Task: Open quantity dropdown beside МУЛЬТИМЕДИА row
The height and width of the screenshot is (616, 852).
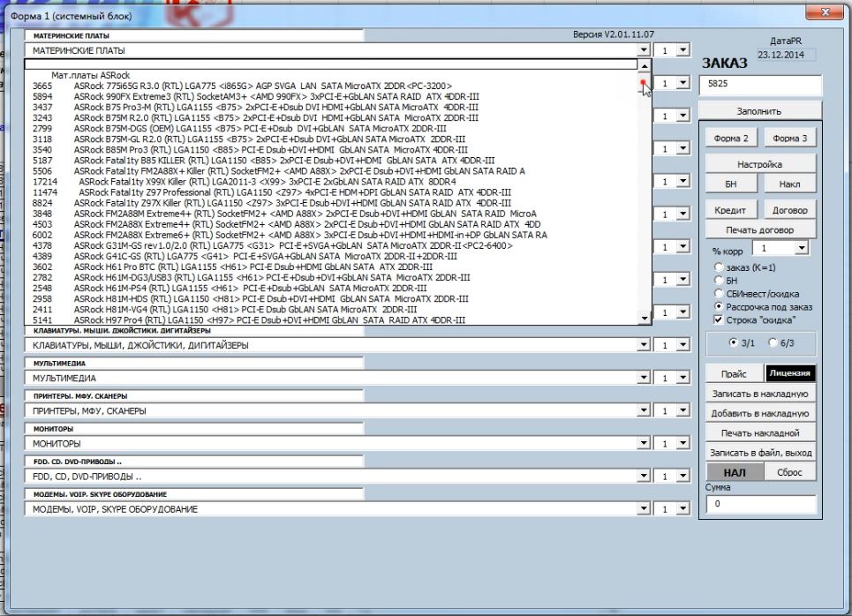Action: pyautogui.click(x=683, y=378)
